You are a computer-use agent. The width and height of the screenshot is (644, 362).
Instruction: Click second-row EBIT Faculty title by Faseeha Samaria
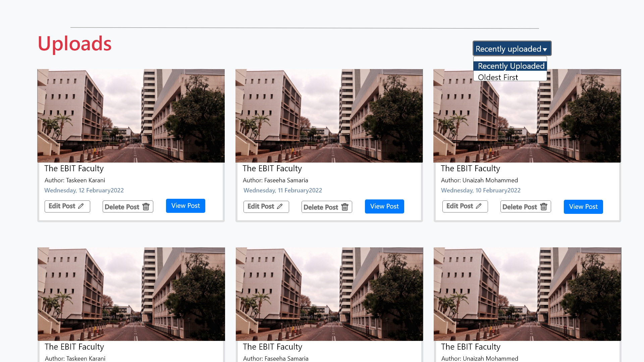pos(273,347)
